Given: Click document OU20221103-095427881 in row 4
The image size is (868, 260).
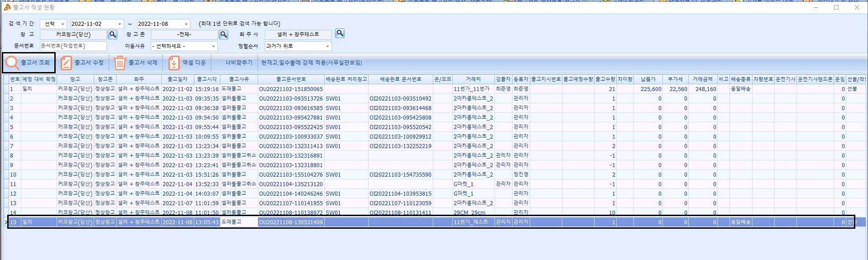Looking at the screenshot, I should 291,118.
